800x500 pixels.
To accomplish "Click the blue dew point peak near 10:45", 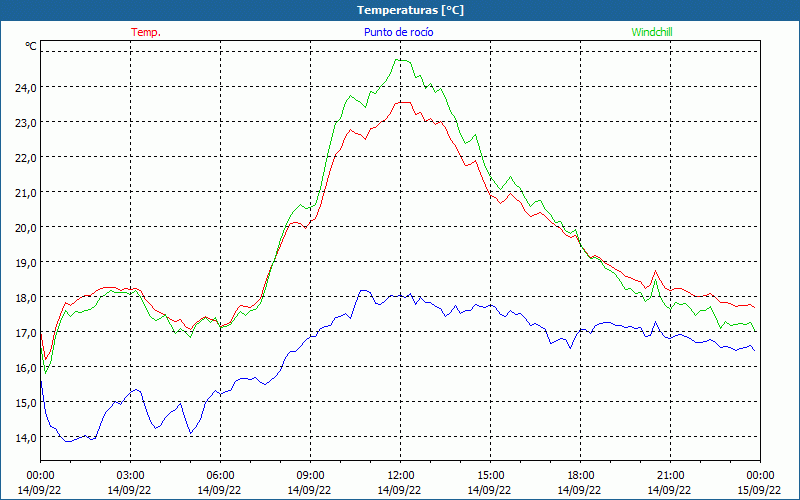I will (x=363, y=290).
